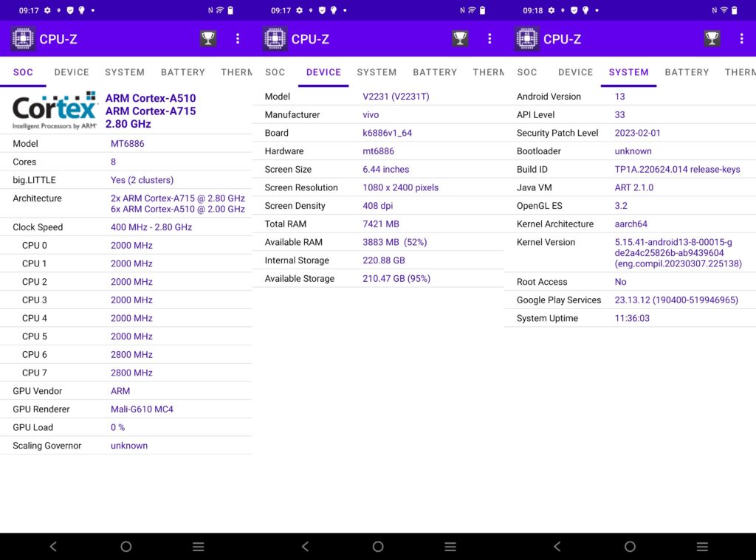Image resolution: width=756 pixels, height=560 pixels.
Task: Switch to BATTERY tab in third screen
Action: click(687, 72)
